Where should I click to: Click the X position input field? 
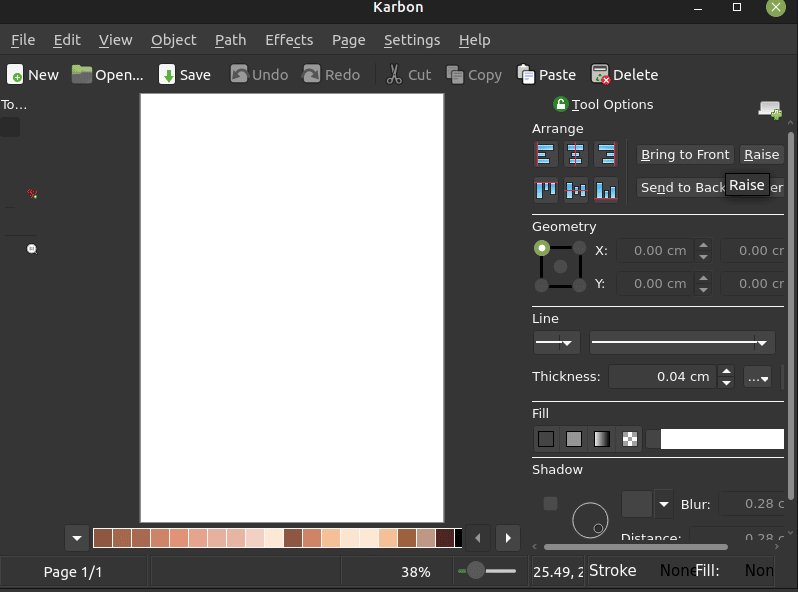(x=656, y=250)
